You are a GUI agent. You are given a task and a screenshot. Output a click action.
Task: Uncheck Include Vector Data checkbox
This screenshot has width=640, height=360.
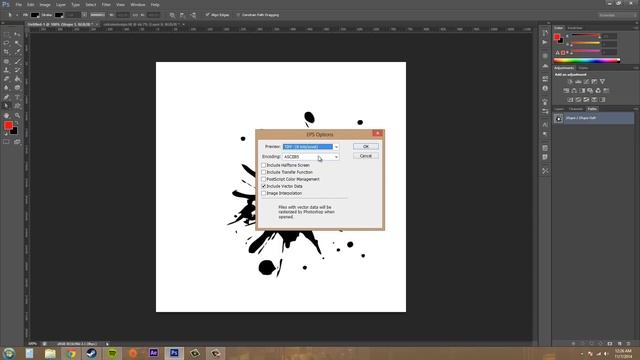tap(264, 186)
